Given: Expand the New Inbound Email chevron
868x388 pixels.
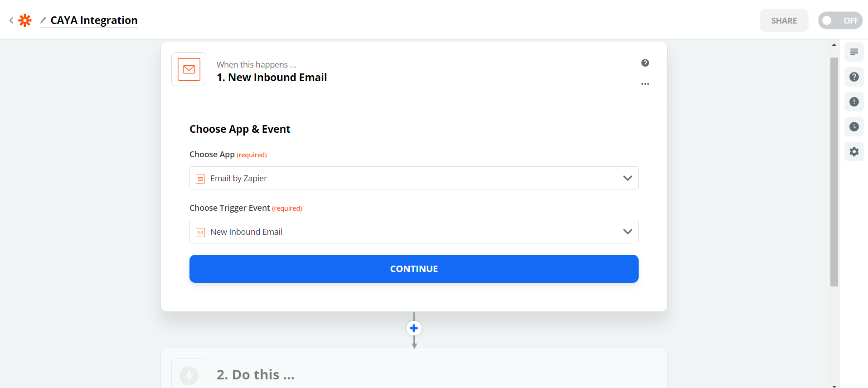Looking at the screenshot, I should coord(627,232).
